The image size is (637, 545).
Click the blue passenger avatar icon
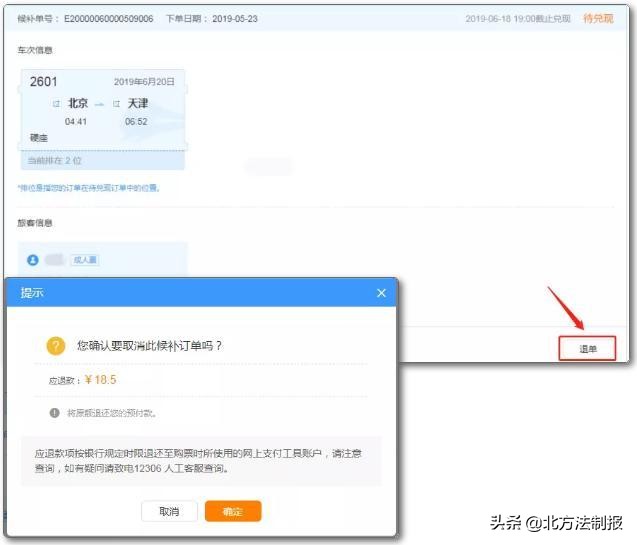click(33, 260)
